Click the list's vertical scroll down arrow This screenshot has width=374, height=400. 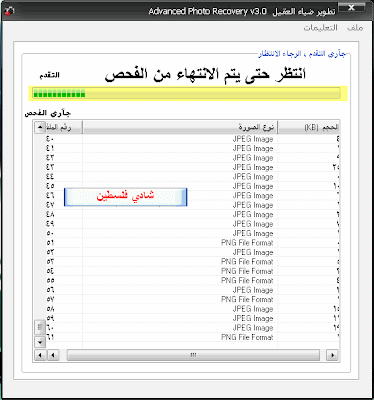tap(40, 342)
